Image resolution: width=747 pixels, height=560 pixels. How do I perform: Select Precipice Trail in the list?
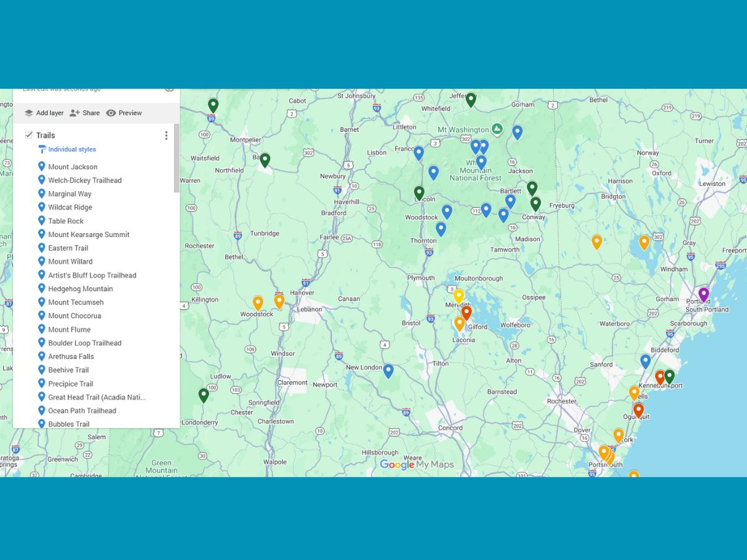(70, 384)
